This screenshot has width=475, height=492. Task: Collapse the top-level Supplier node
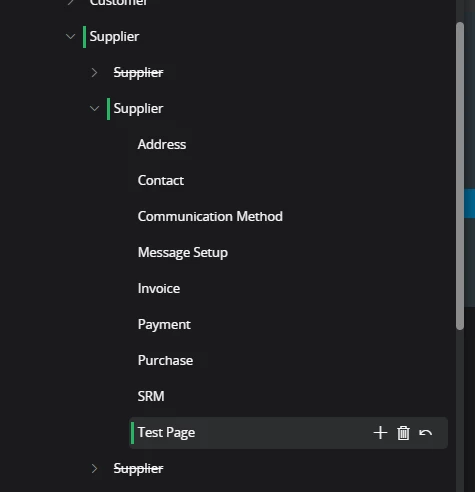(x=70, y=36)
